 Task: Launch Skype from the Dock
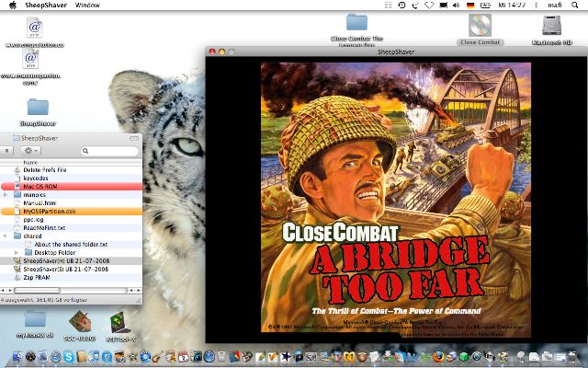coord(69,356)
